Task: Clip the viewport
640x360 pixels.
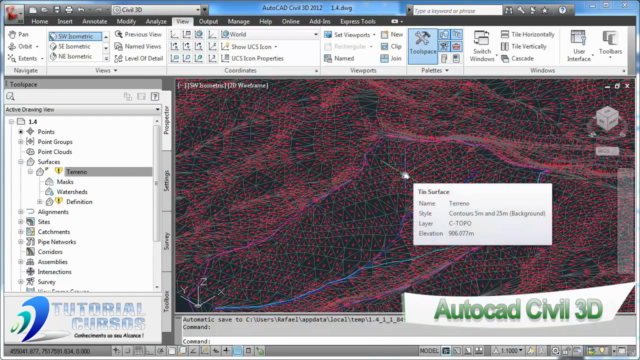Action: point(391,47)
